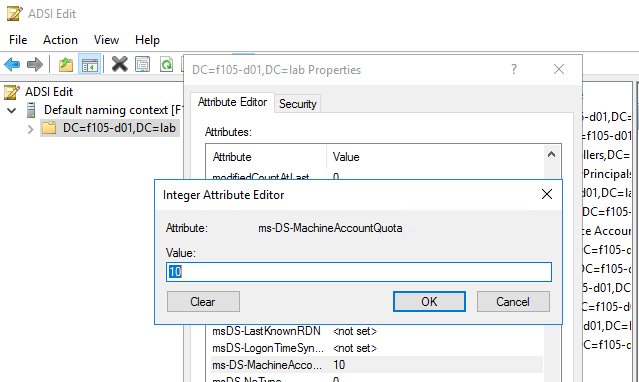This screenshot has height=382, width=639.
Task: Select the msDS-LogonTimeSyn... attribute row
Action: (x=377, y=348)
